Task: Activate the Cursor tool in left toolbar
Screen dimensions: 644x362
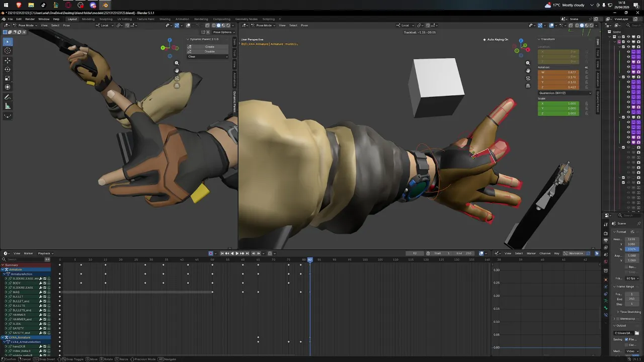Action: (x=8, y=50)
